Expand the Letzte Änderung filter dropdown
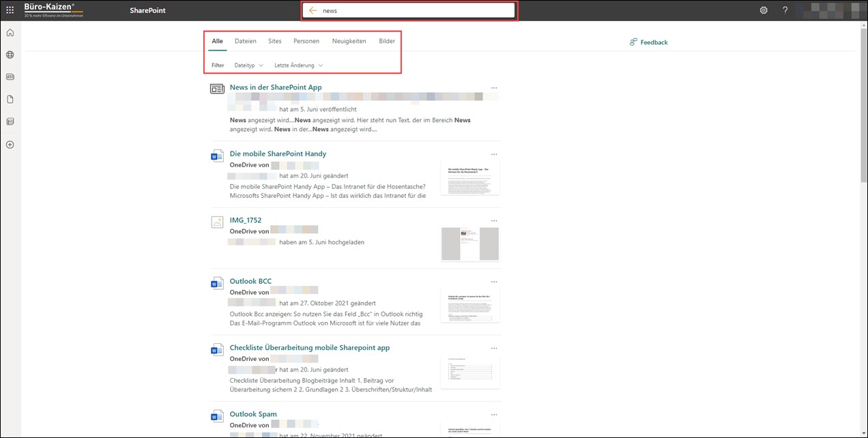868x438 pixels. tap(298, 65)
